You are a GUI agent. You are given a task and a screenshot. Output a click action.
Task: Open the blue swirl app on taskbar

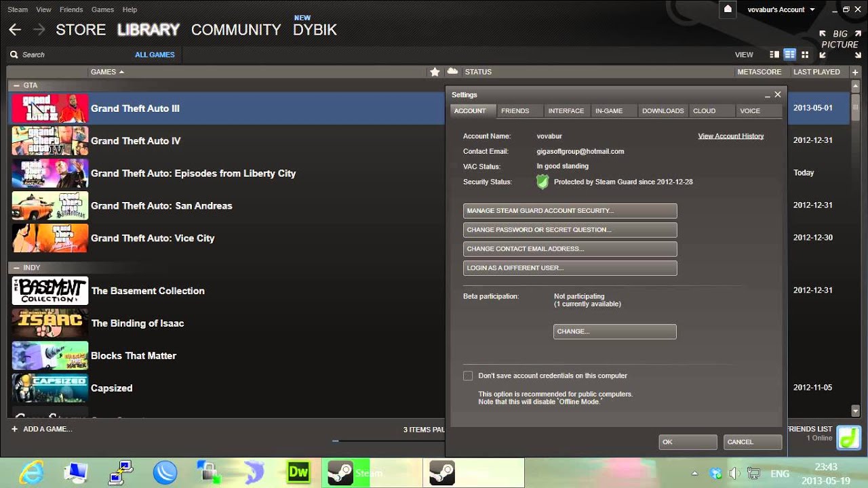tap(165, 472)
